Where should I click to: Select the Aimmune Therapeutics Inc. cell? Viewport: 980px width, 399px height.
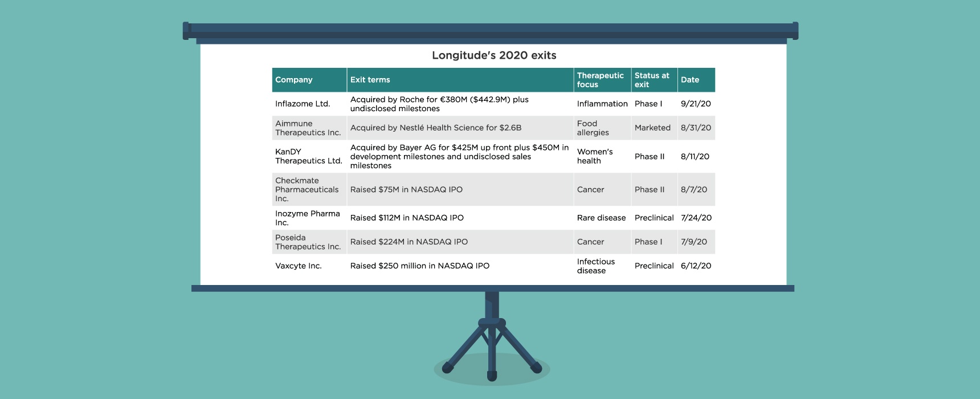click(308, 128)
